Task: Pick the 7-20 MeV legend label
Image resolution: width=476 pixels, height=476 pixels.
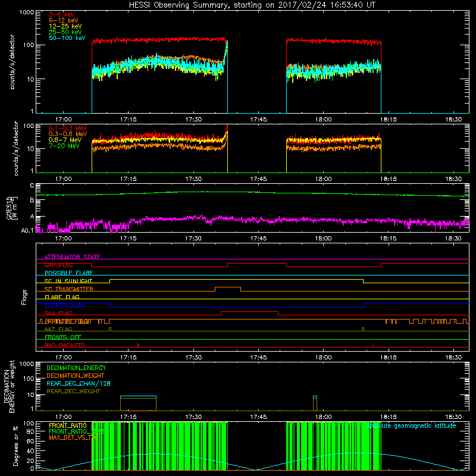Action: (x=64, y=146)
